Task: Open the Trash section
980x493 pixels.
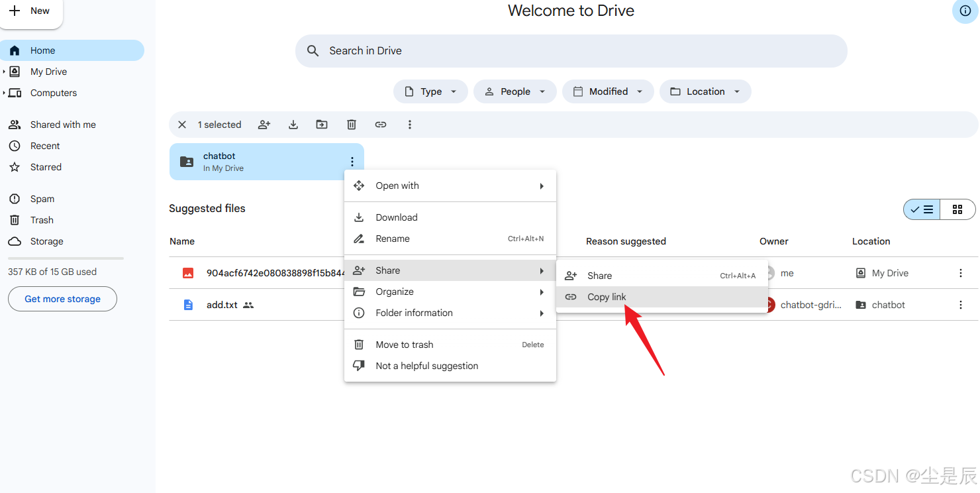Action: (42, 220)
